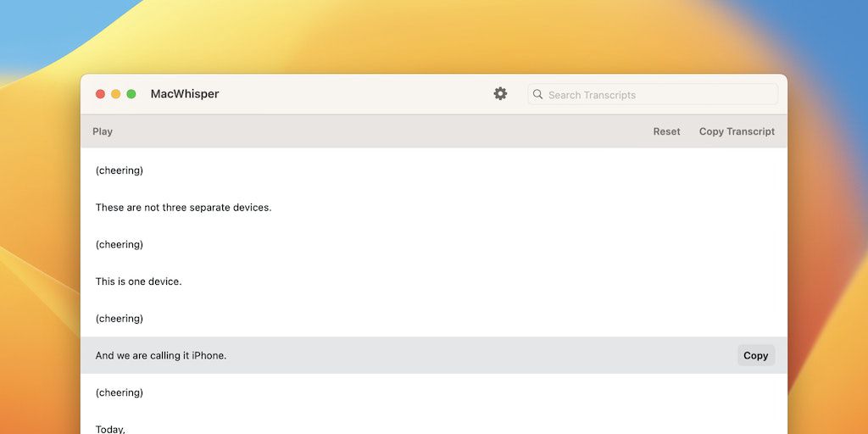Play the transcribed audio

[x=103, y=131]
